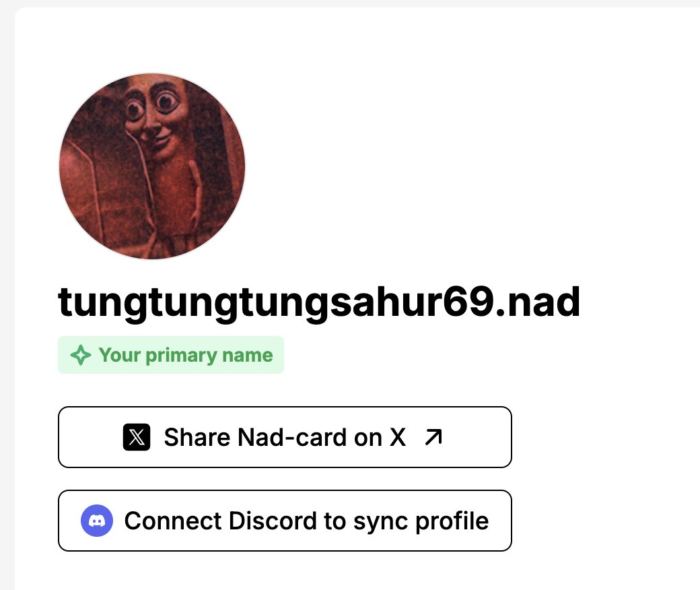The image size is (700, 590).
Task: Click the "Your primary name" badge
Action: (171, 355)
